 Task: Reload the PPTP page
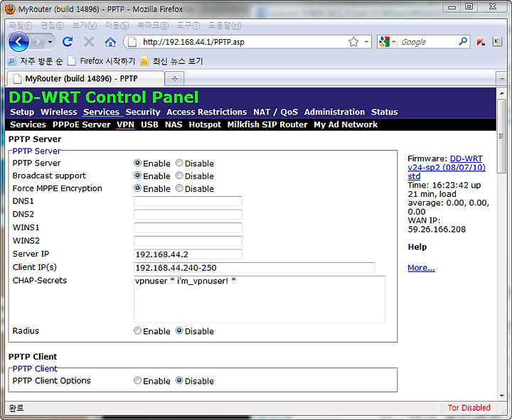[68, 42]
